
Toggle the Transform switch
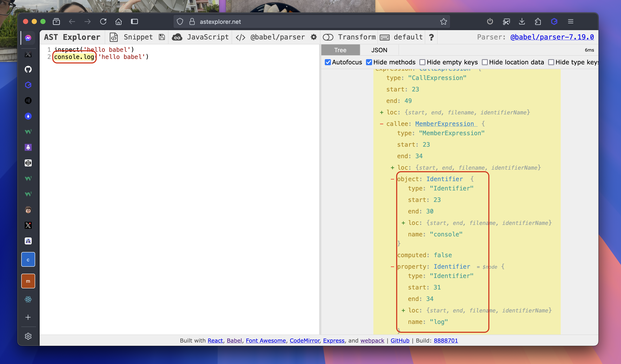coord(328,37)
